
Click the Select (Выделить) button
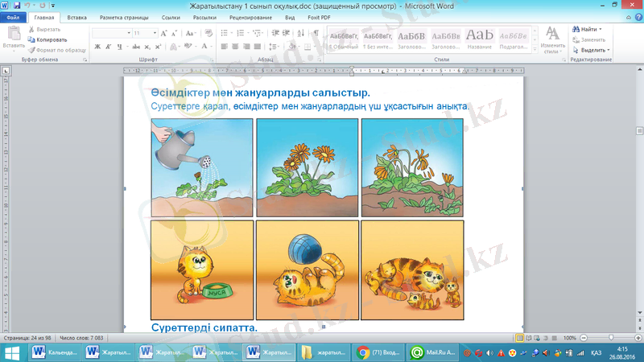pos(592,50)
